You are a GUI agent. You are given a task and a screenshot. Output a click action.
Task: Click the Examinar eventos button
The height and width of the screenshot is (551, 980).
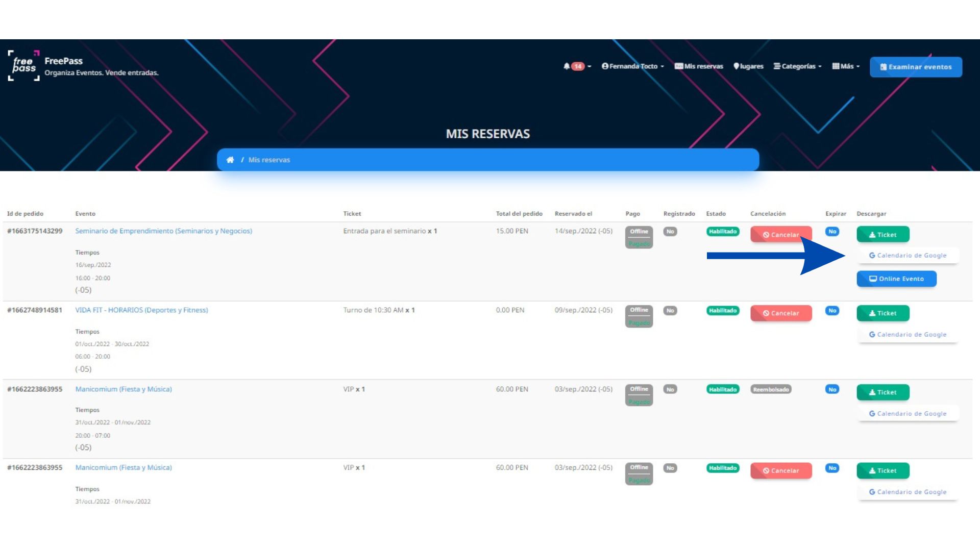(916, 67)
